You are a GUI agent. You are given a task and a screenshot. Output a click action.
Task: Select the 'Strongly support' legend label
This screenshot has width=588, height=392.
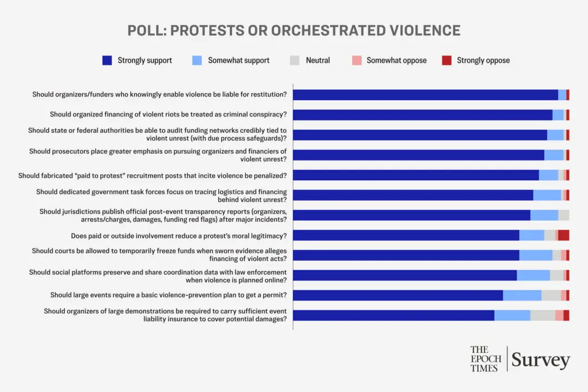(x=145, y=60)
